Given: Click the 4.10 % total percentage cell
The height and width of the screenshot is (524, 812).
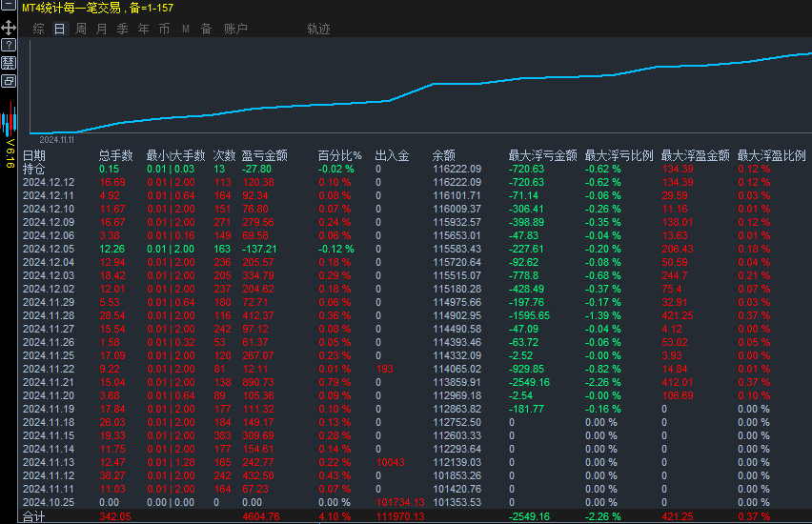Looking at the screenshot, I should [335, 516].
